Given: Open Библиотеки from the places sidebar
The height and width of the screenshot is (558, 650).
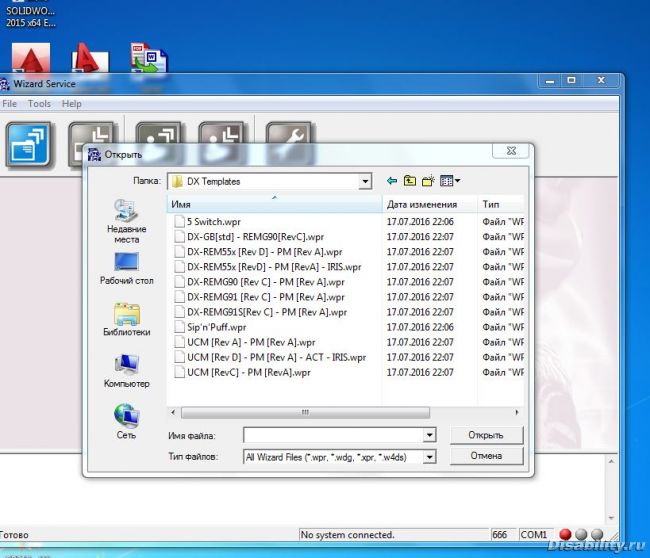Looking at the screenshot, I should point(127,320).
